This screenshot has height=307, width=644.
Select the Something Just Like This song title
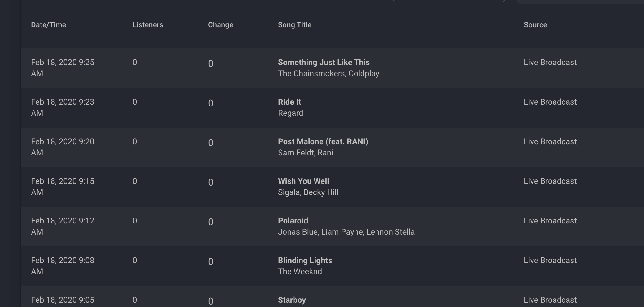click(324, 62)
